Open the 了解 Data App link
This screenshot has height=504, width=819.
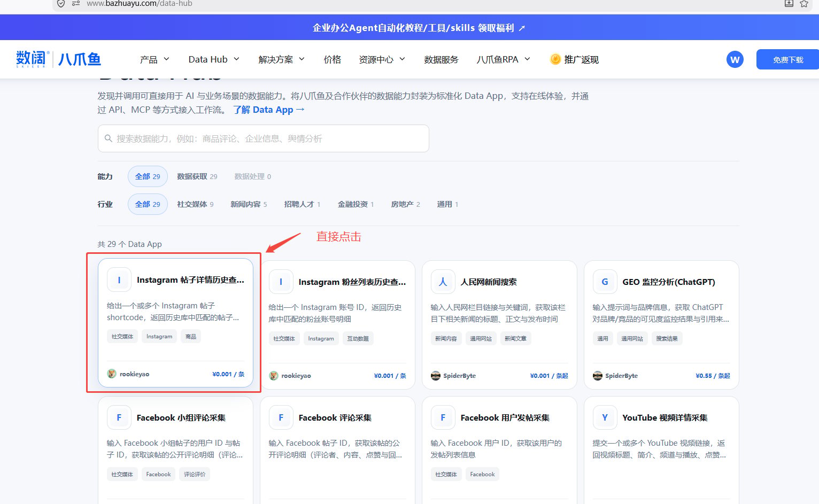(269, 110)
